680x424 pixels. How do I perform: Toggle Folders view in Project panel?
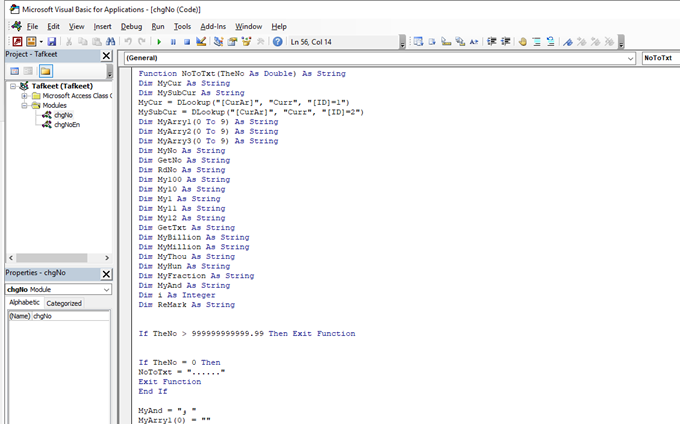(x=46, y=72)
